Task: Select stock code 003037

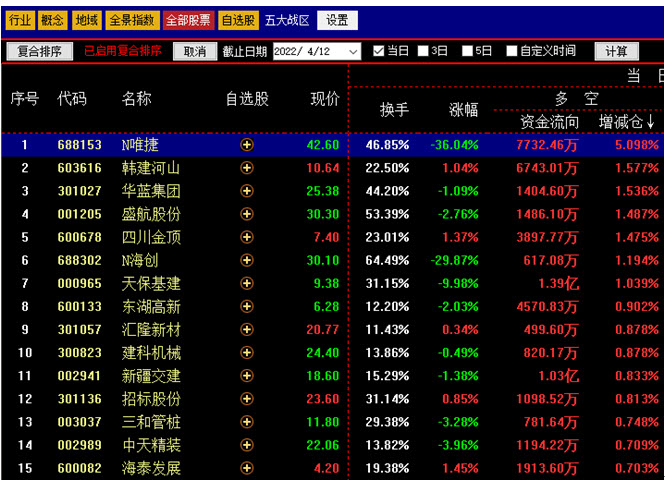Action: [x=80, y=422]
